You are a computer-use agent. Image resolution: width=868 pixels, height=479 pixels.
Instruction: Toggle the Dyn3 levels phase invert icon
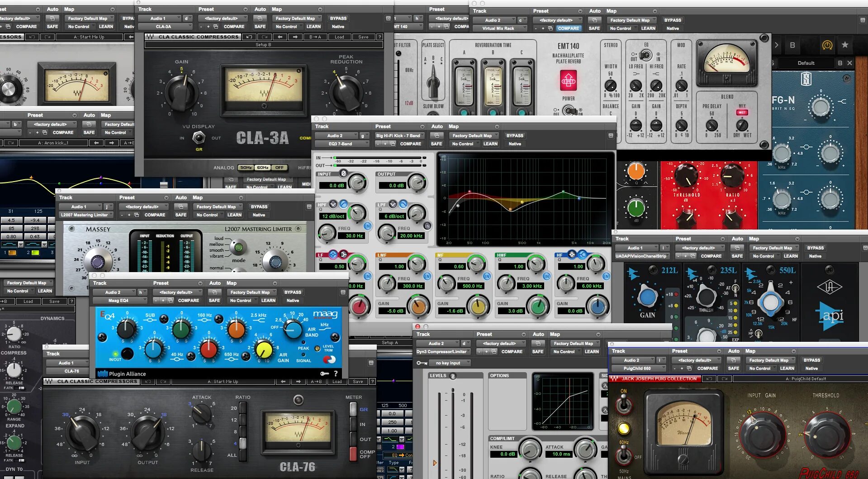[453, 376]
